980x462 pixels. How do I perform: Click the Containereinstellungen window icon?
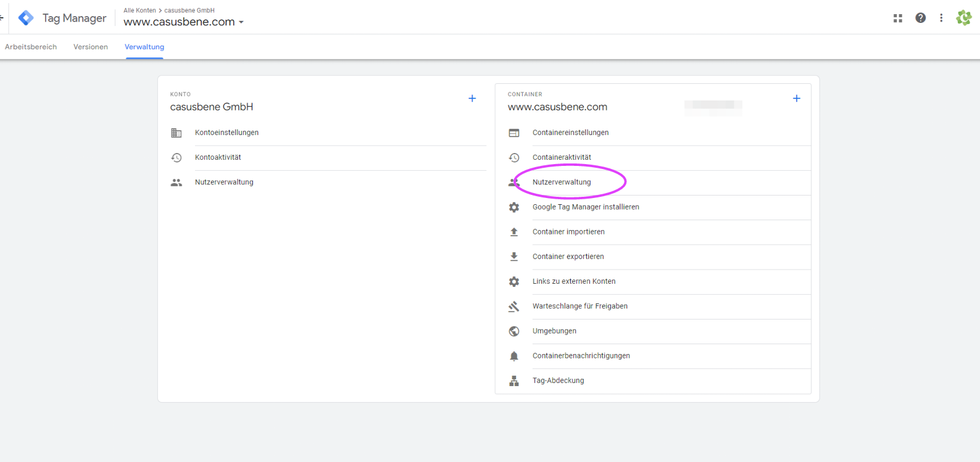click(x=514, y=133)
